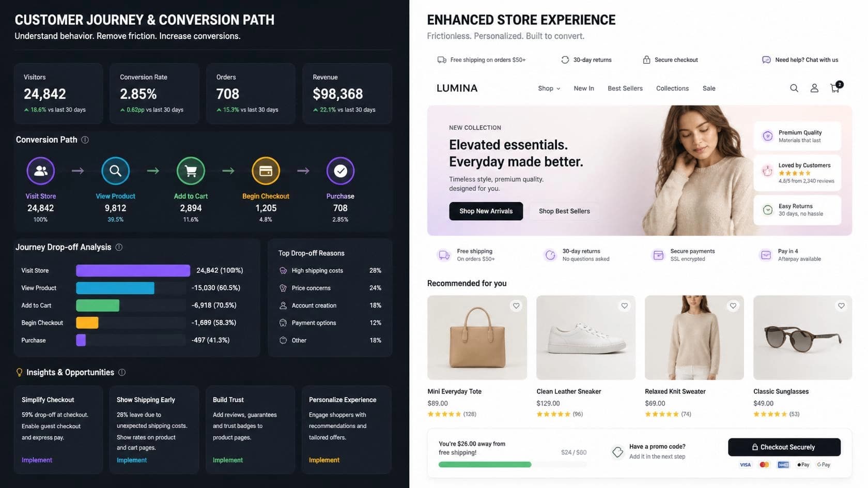Click the High shipping costs icon
Viewport: 868px width, 488px height.
(x=283, y=270)
